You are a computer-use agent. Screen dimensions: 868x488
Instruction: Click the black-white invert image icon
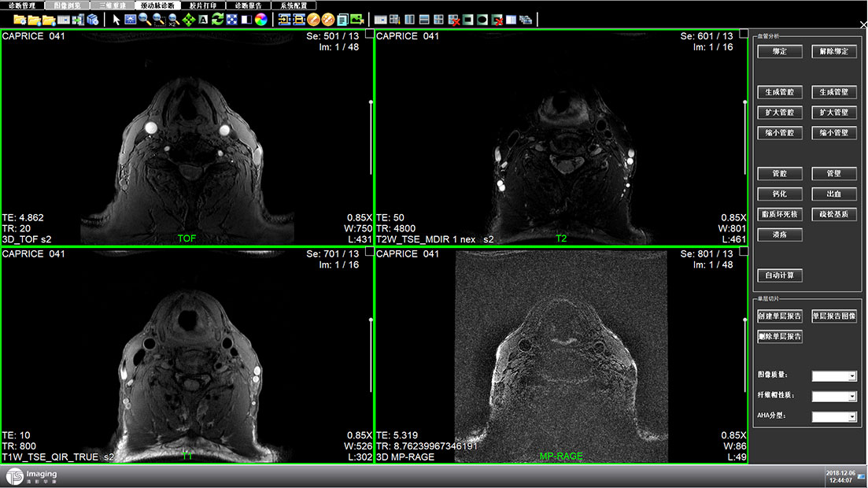click(246, 20)
